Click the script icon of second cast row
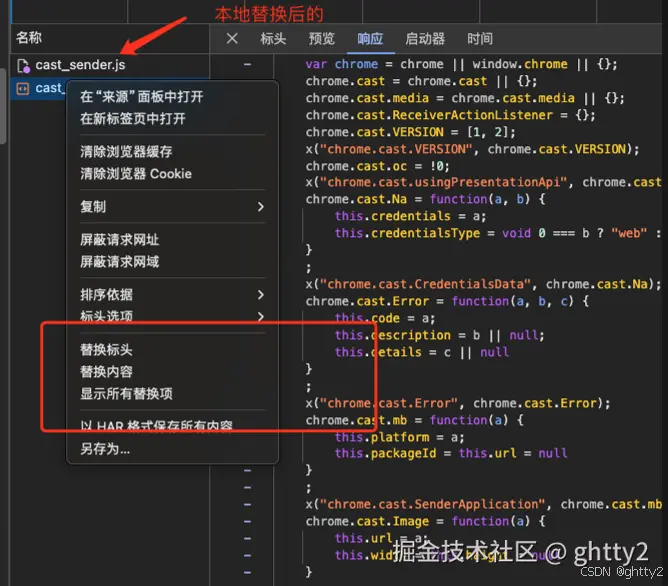The height and width of the screenshot is (586, 668). click(x=23, y=89)
